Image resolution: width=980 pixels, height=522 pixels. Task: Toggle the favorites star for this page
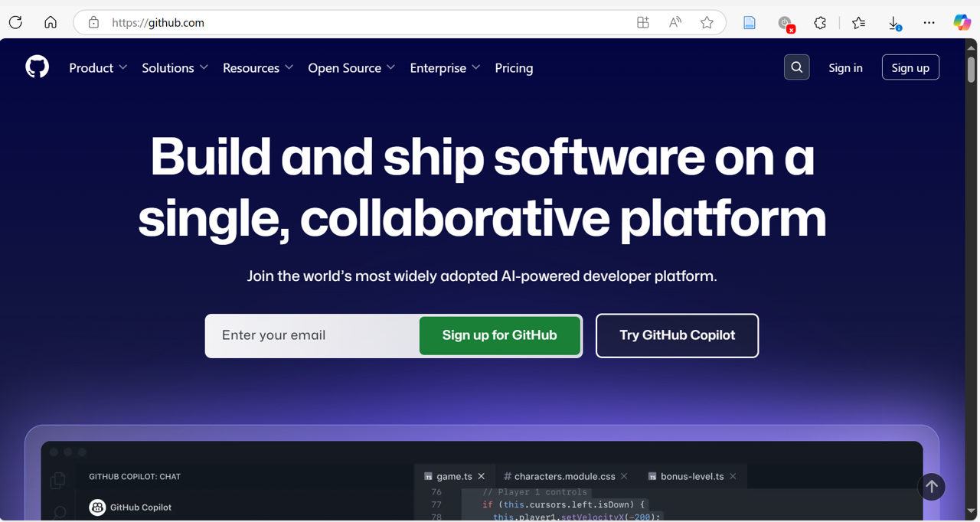[x=707, y=22]
